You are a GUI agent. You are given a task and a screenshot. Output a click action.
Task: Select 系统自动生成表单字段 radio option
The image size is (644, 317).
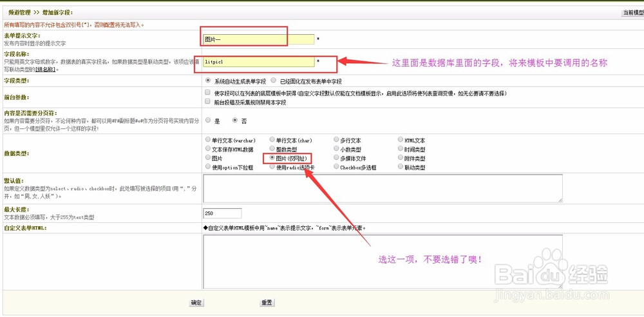[x=208, y=81]
